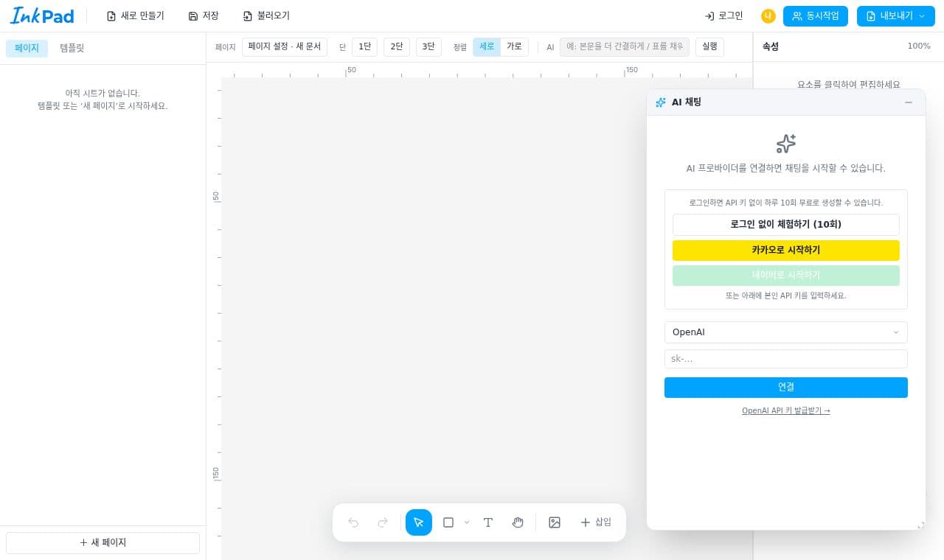Start 동시작업 collaboration

point(816,15)
